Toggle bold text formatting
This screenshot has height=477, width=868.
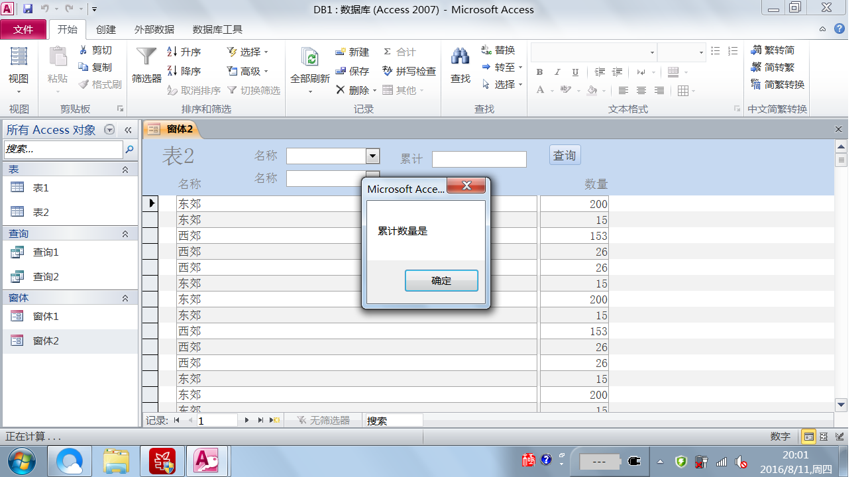point(539,72)
